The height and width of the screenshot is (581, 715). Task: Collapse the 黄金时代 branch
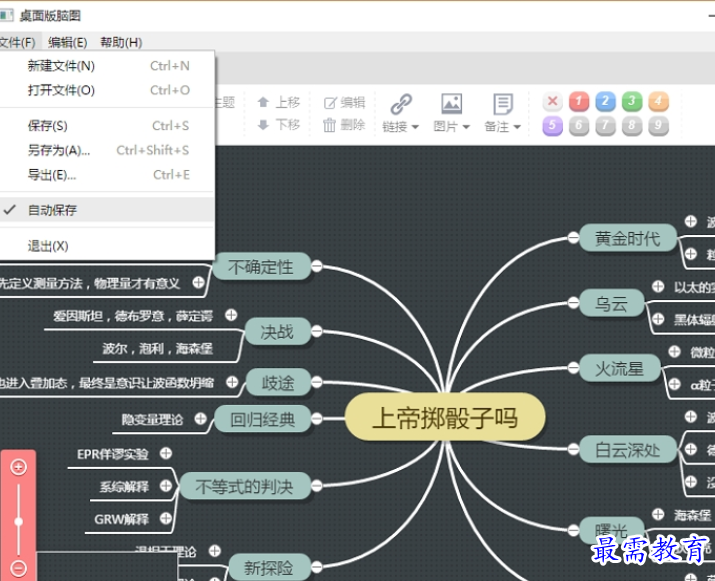(x=573, y=237)
